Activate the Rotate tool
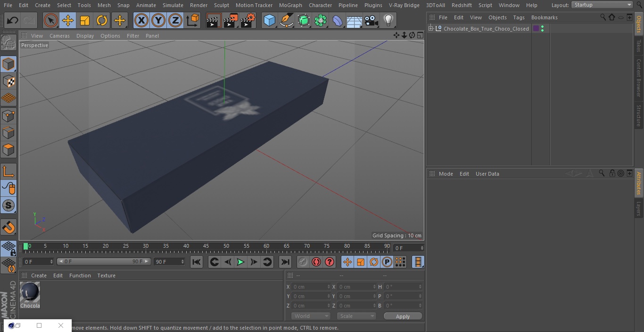This screenshot has height=332, width=644. pyautogui.click(x=102, y=20)
